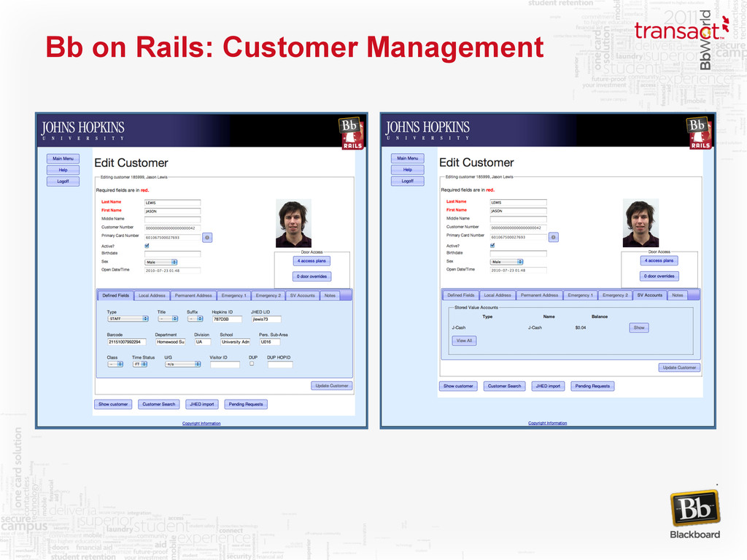Click the Bb Rails logo in left window

[352, 133]
